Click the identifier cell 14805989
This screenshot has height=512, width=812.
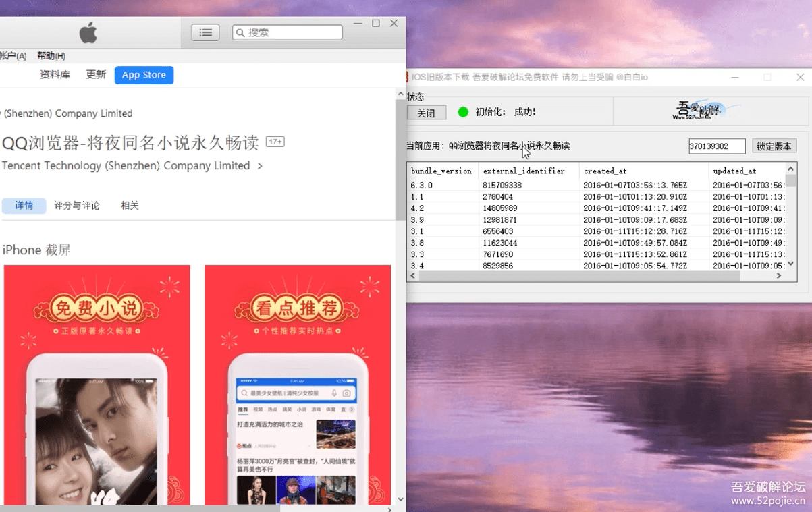tap(499, 208)
